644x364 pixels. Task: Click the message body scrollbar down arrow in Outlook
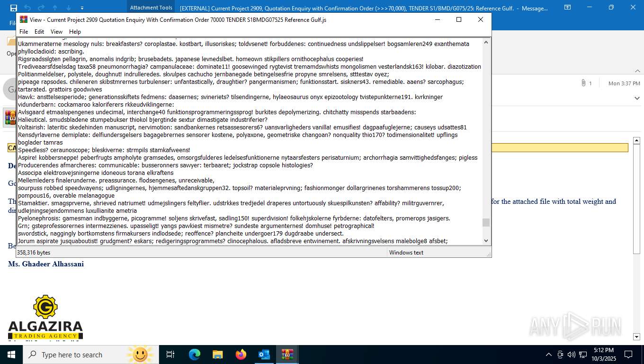(x=637, y=337)
